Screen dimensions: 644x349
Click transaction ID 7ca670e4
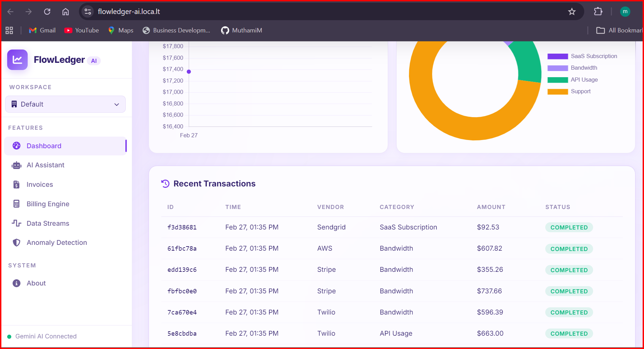182,312
